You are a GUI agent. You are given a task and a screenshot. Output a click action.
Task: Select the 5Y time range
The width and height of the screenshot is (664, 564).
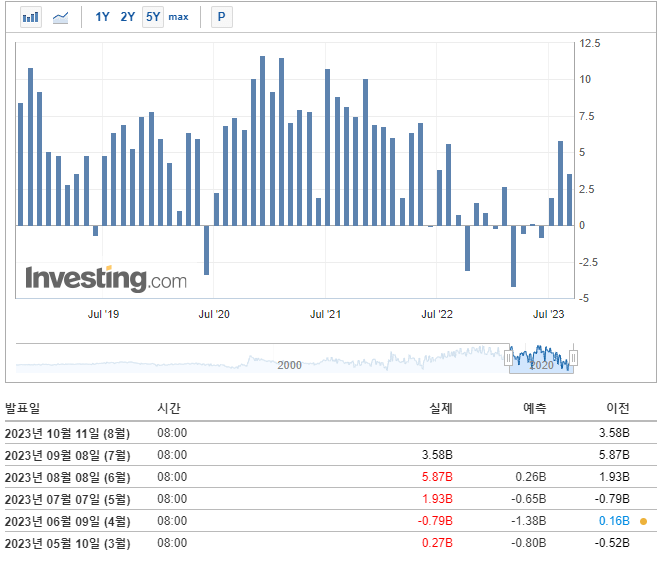click(x=153, y=17)
